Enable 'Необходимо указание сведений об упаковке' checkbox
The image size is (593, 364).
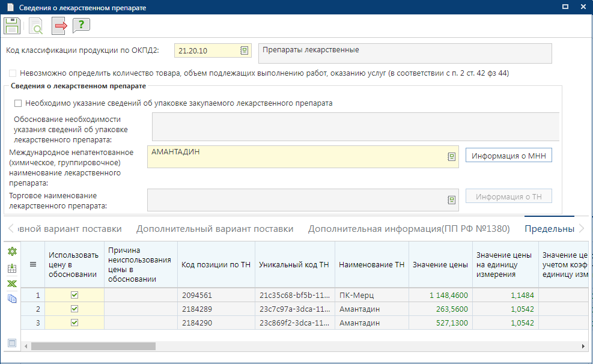point(18,103)
